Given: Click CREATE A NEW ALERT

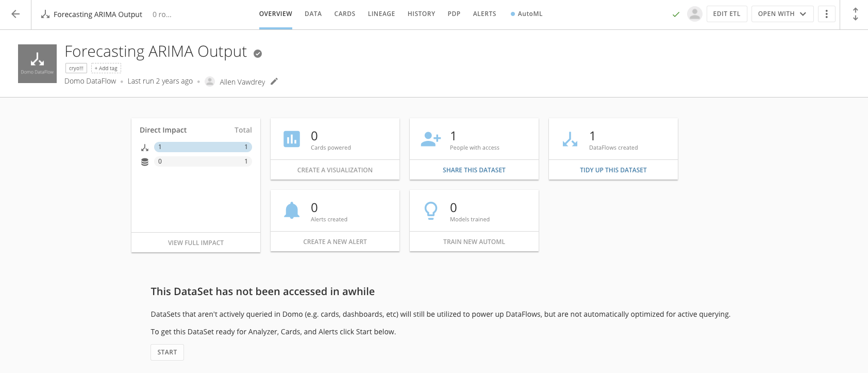Looking at the screenshot, I should [335, 241].
